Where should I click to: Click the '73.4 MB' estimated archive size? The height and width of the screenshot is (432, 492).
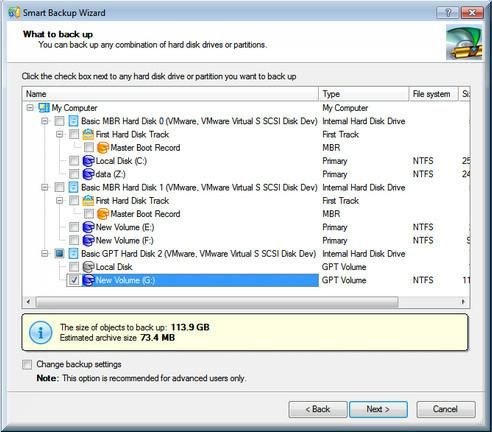157,338
